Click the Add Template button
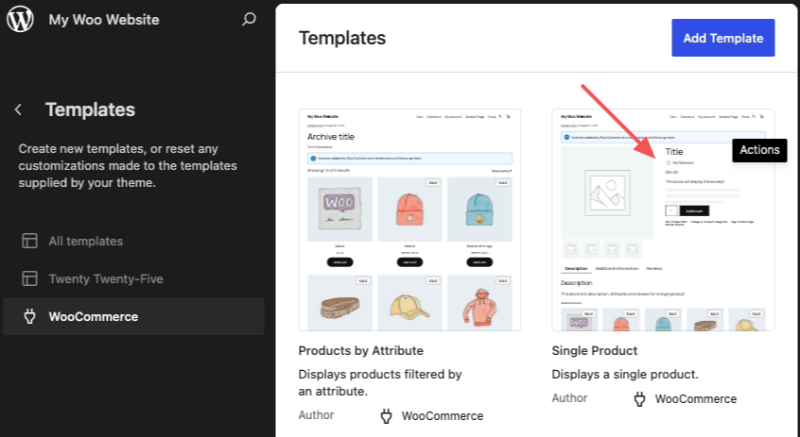The image size is (800, 437). pos(723,38)
